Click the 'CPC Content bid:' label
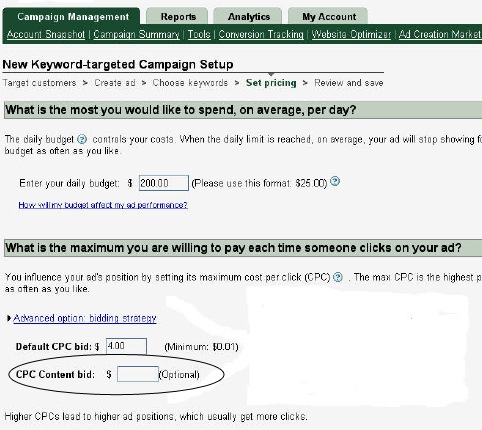Viewport: 482px width, 430px height. click(x=55, y=374)
